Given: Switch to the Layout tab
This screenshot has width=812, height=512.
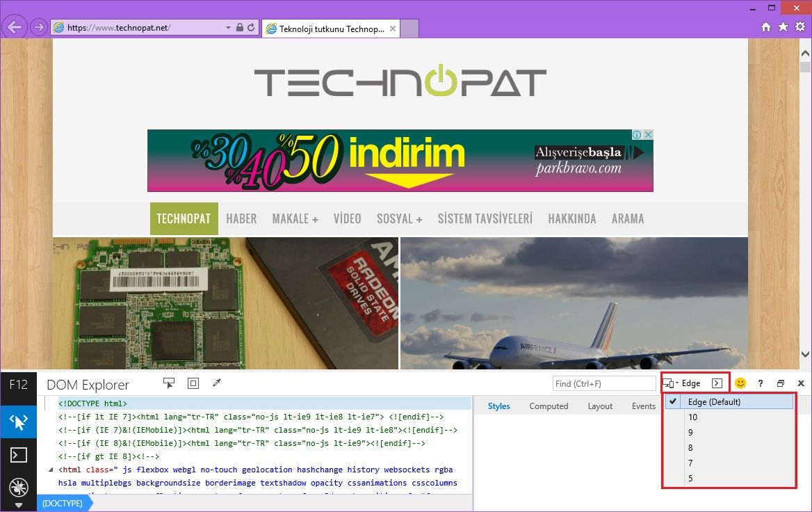Looking at the screenshot, I should pos(600,406).
